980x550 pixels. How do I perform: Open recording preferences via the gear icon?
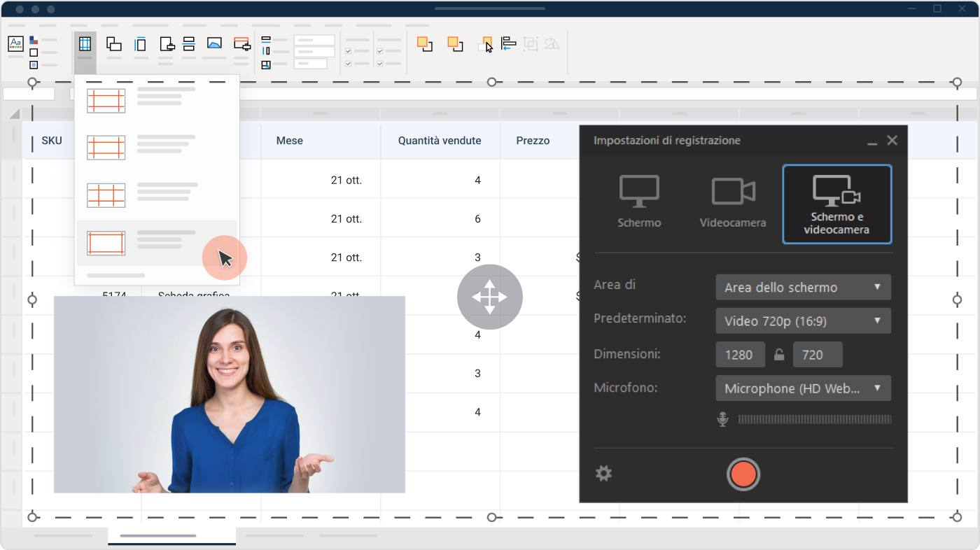[603, 474]
